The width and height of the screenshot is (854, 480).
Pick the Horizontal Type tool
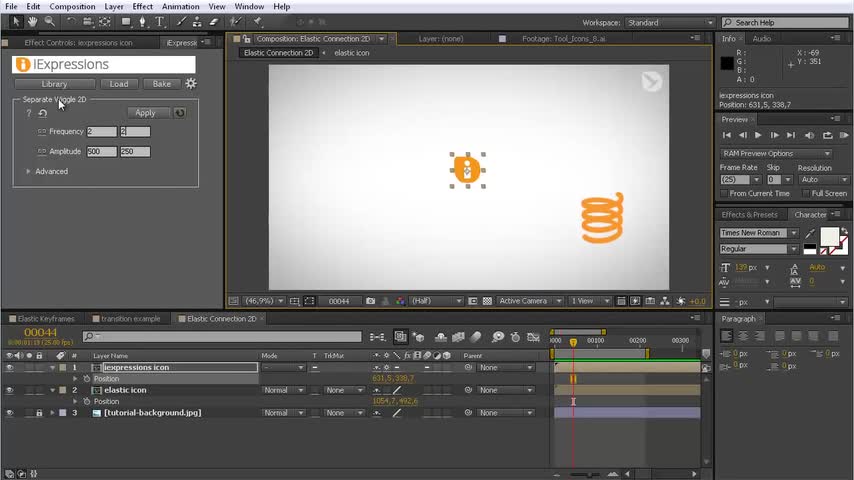[x=159, y=21]
